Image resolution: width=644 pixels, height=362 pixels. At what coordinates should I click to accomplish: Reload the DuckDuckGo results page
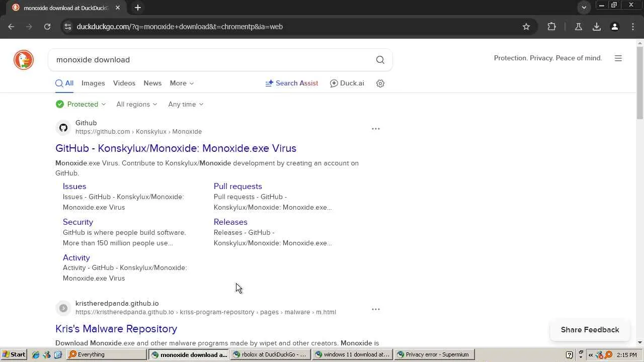coord(47,27)
